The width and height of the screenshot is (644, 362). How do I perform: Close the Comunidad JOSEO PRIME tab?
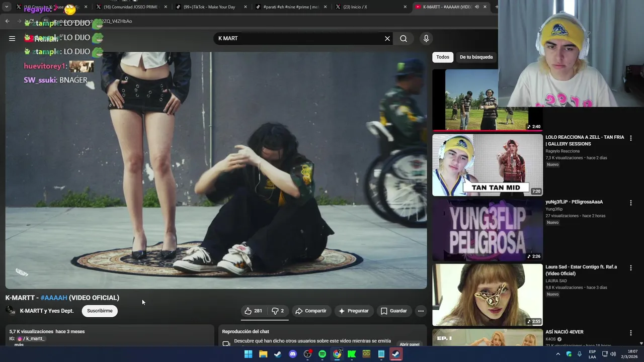click(x=166, y=7)
